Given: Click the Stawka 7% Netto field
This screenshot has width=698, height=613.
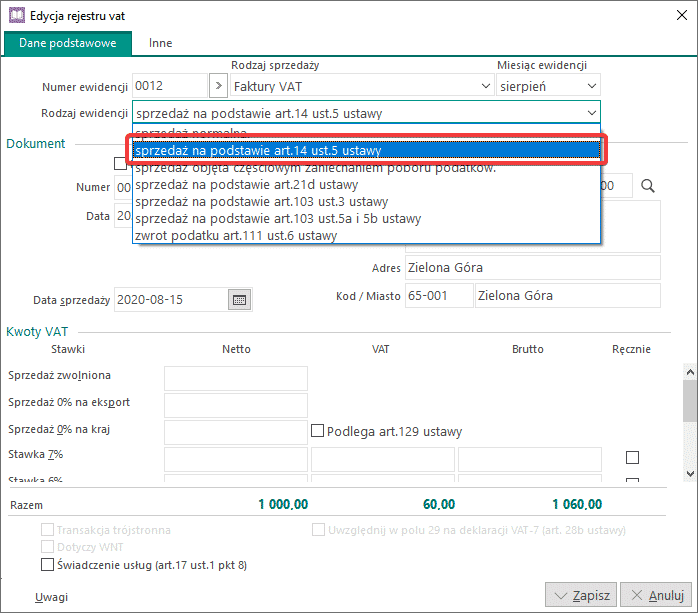Looking at the screenshot, I should point(236,459).
